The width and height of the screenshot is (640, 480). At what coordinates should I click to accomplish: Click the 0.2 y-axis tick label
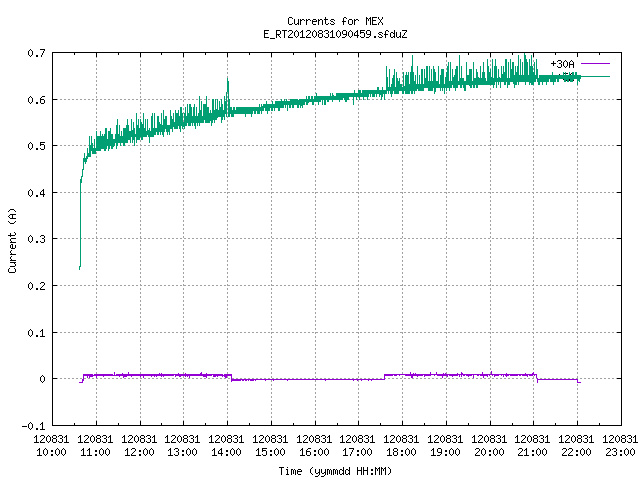tap(36, 286)
